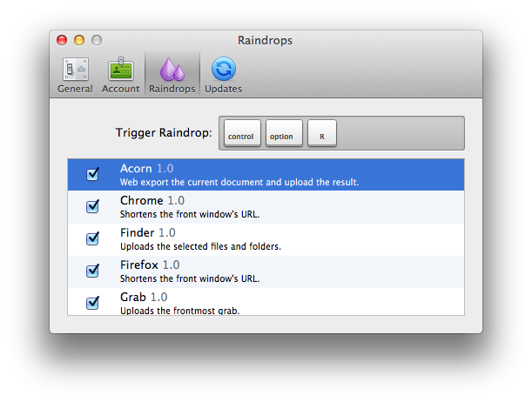532x402 pixels.
Task: Click the R key in shortcut recorder
Action: point(322,133)
